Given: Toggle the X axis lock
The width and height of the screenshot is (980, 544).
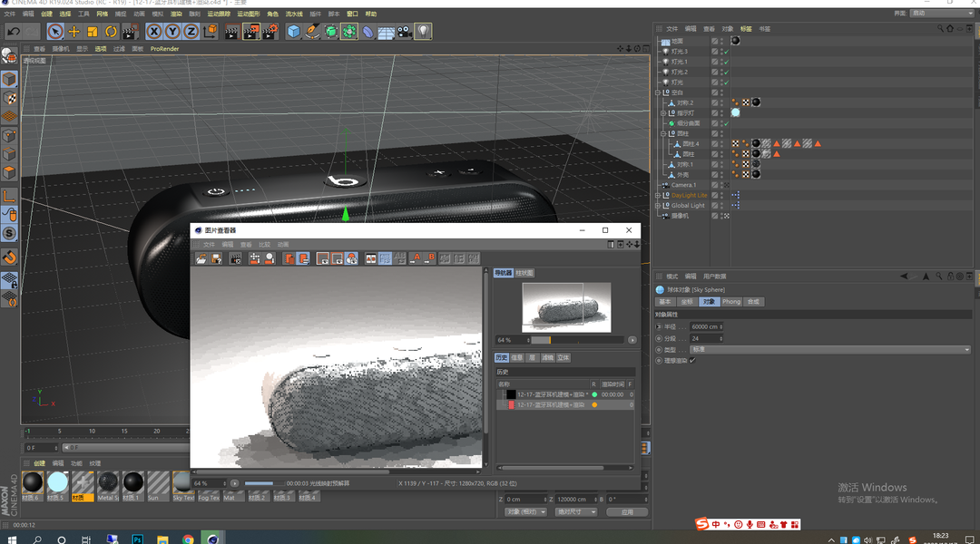Looking at the screenshot, I should (x=153, y=31).
